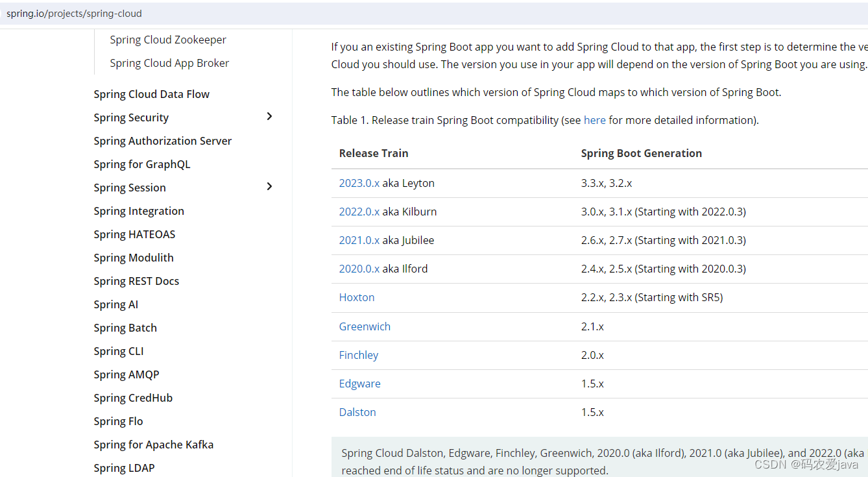This screenshot has width=868, height=477.
Task: Open Spring Cloud App Broker in sidebar
Action: pyautogui.click(x=169, y=63)
